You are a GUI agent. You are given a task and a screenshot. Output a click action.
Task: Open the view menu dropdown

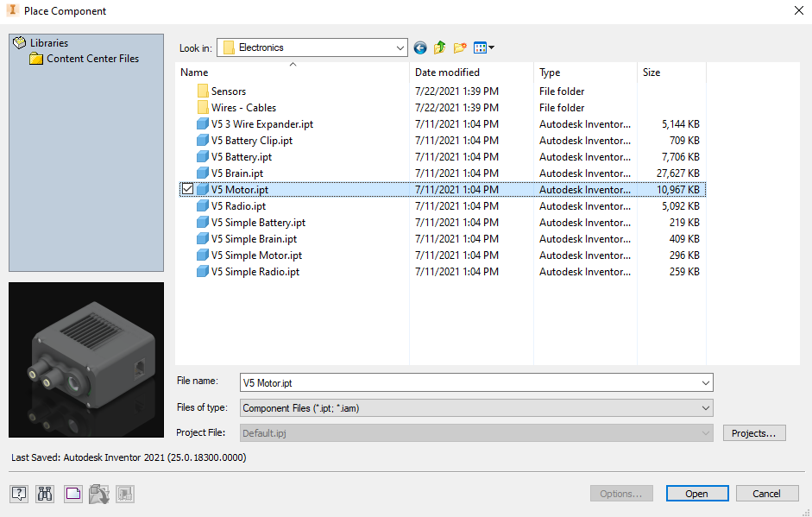click(484, 47)
